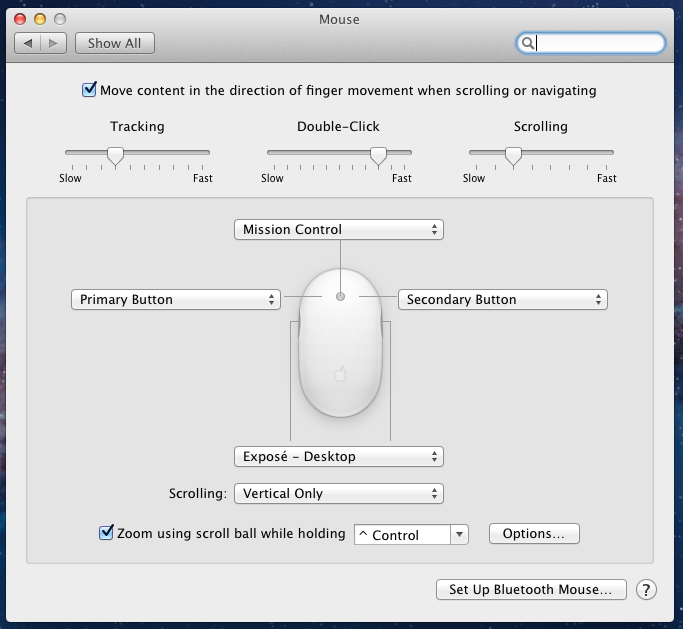The height and width of the screenshot is (629, 683).
Task: Disable zoom using scroll ball checkbox
Action: [x=106, y=532]
